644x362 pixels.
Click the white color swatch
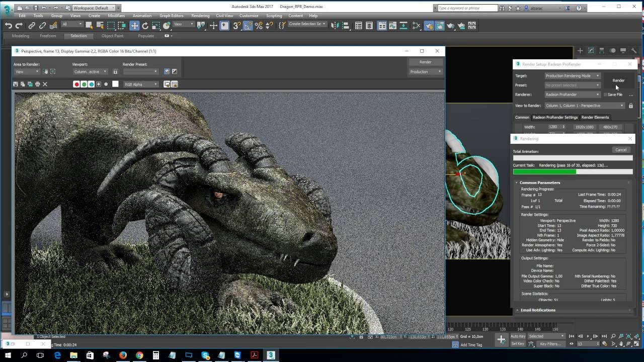[115, 84]
